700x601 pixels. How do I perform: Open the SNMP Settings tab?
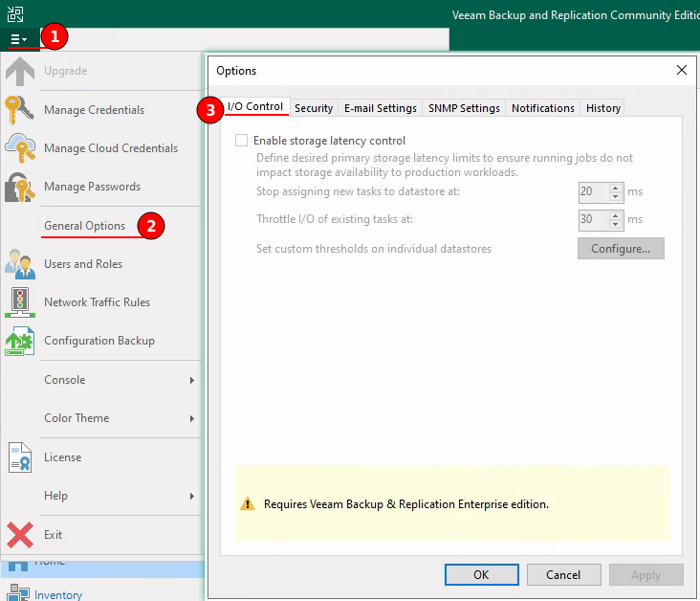coord(464,108)
